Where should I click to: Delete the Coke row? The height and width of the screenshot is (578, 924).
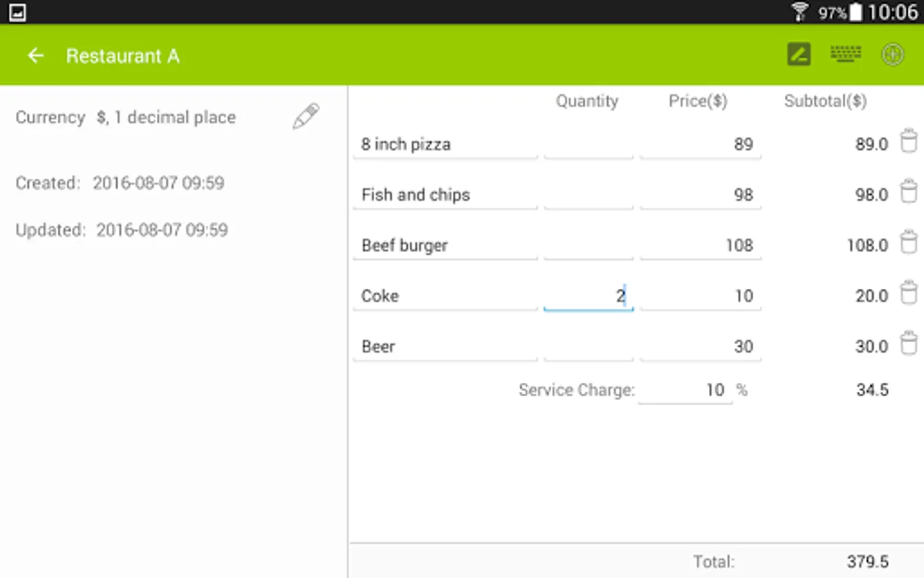point(909,293)
